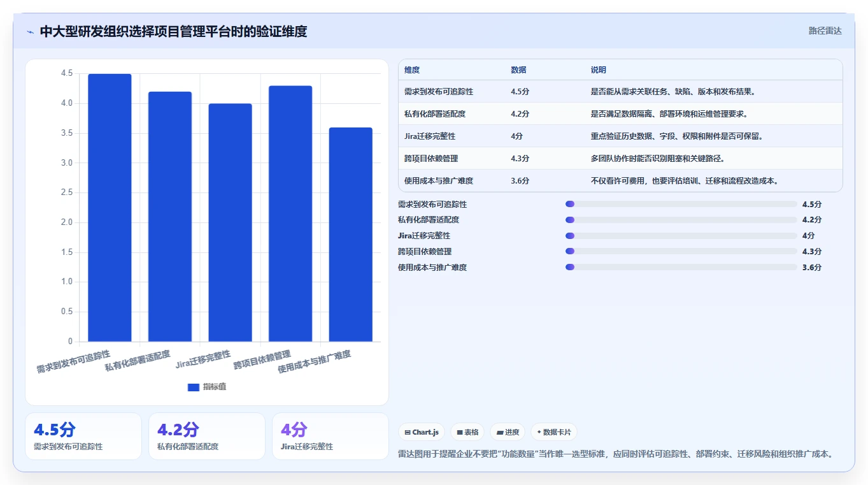868x485 pixels.
Task: Click the 进度 tag chip
Action: pos(508,432)
